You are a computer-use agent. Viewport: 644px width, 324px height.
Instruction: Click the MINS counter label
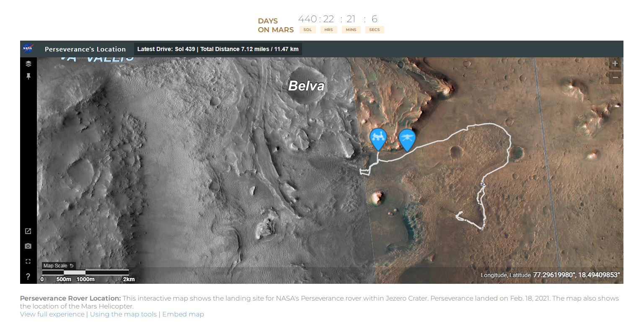351,30
